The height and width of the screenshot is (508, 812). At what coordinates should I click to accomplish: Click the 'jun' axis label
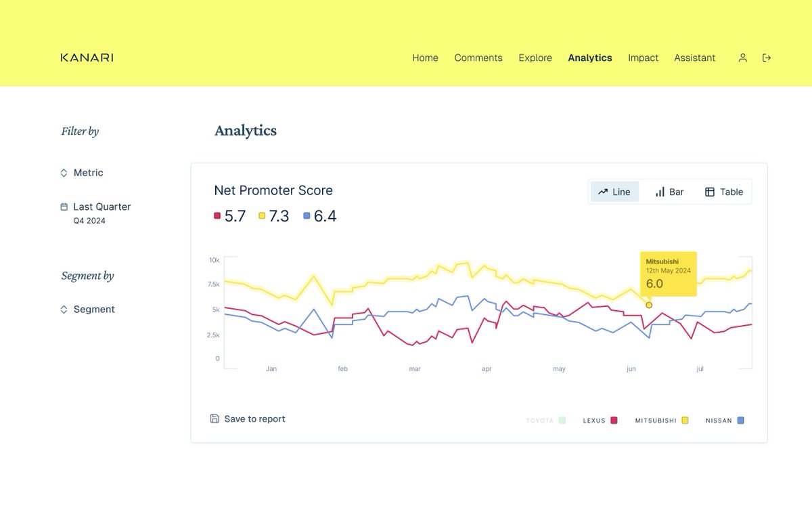point(631,369)
